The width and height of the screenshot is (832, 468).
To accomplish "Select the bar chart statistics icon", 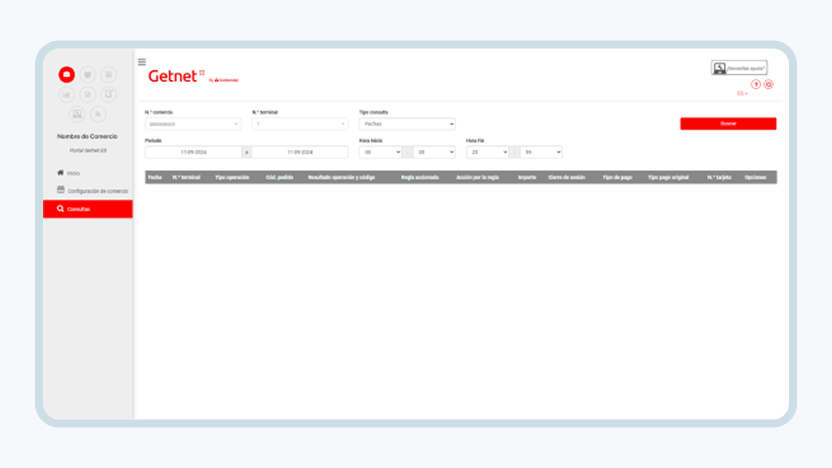I will pos(66,94).
